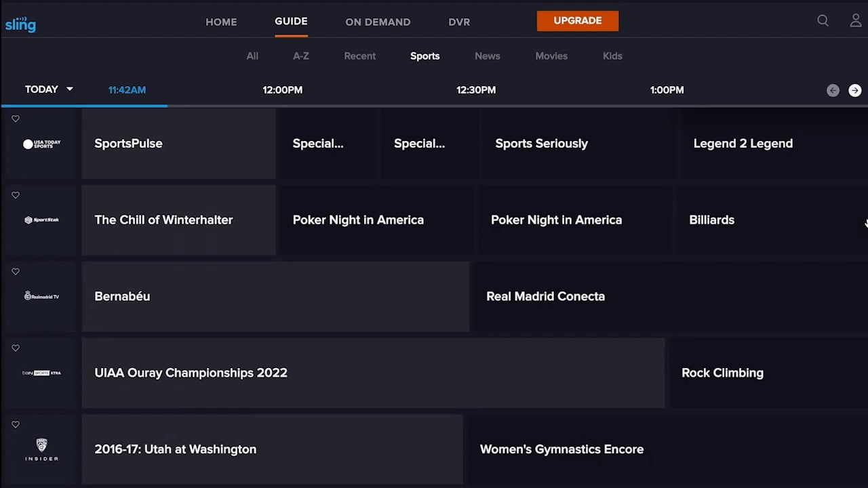This screenshot has width=868, height=488.
Task: Select the USA Today Sports channel logo
Action: click(x=41, y=144)
